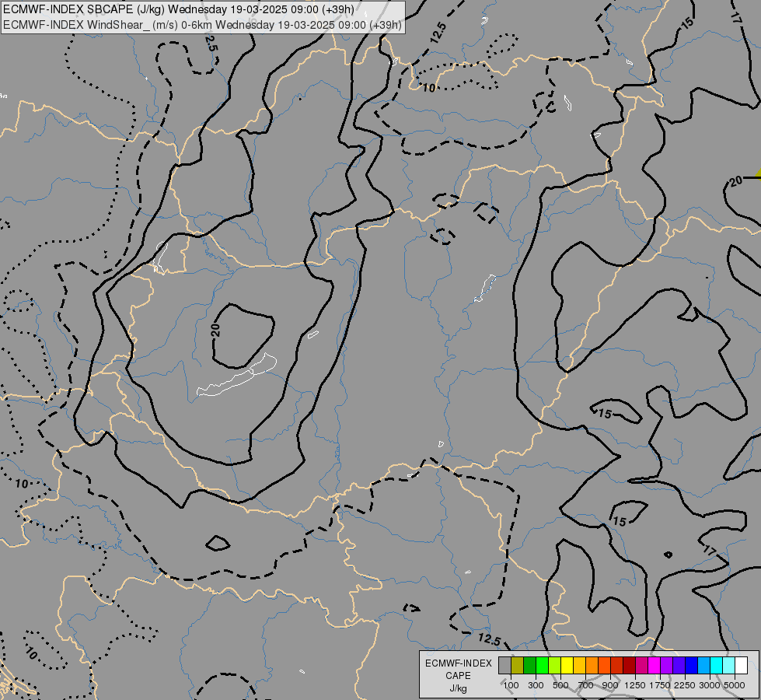761x700 pixels.
Task: Click the dark red swatch before 1250
Action: (630, 666)
